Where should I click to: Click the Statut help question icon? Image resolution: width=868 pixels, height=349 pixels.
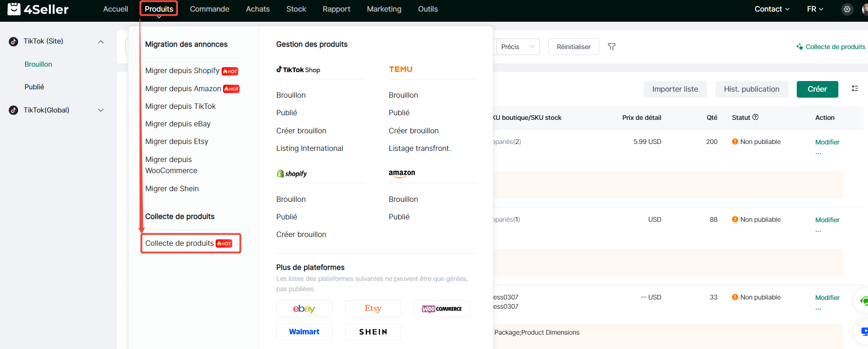pyautogui.click(x=756, y=117)
